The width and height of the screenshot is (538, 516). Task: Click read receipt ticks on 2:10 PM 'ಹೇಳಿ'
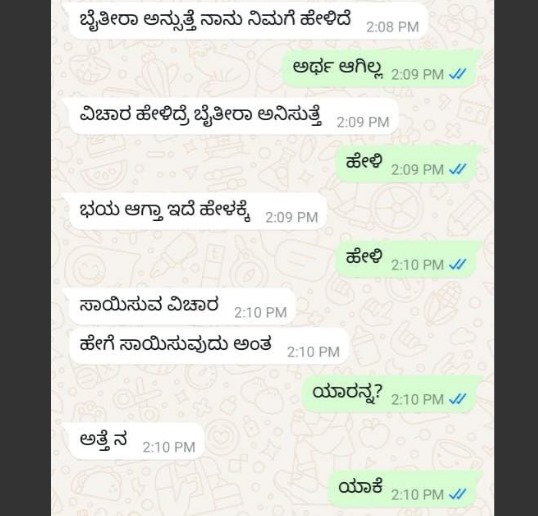tap(458, 265)
